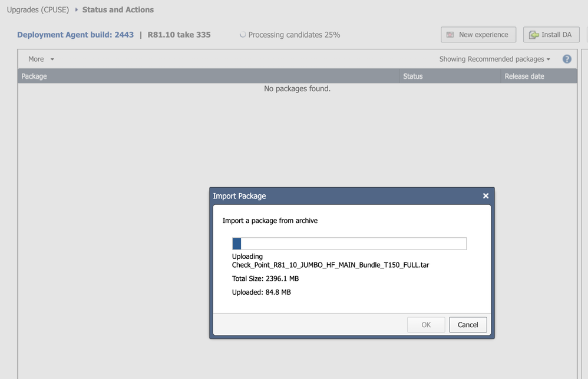Click the disabled OK button
This screenshot has height=379, width=588.
point(426,325)
